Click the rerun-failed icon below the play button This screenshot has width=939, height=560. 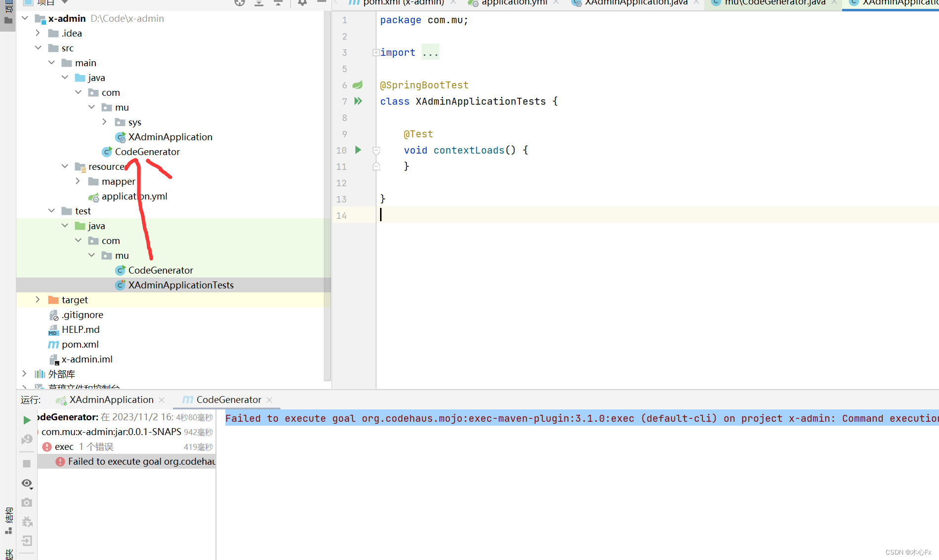[27, 439]
